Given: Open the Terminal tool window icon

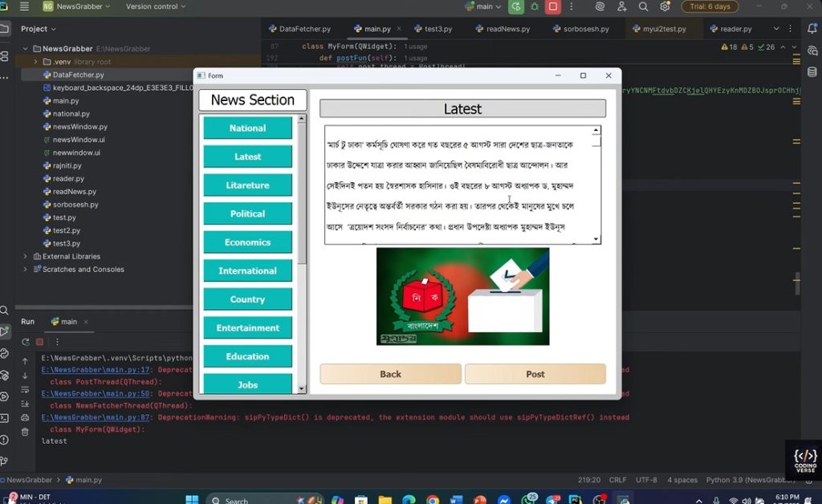Looking at the screenshot, I should [5, 418].
